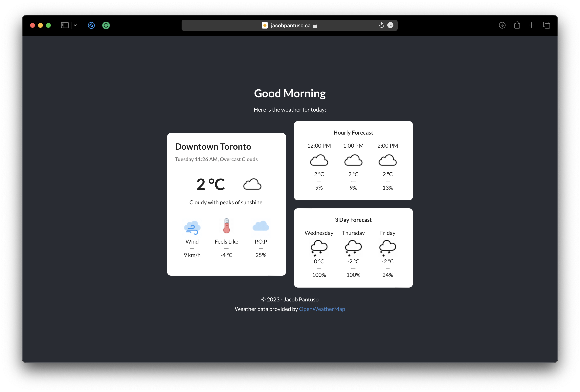Expand the sidebar tab group dropdown chevron
The width and height of the screenshot is (580, 392).
[75, 25]
